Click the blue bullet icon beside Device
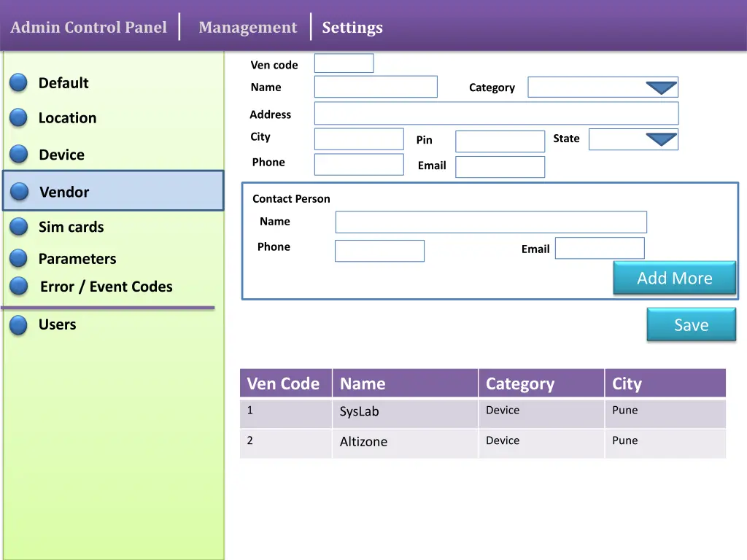The width and height of the screenshot is (747, 560). (x=18, y=155)
